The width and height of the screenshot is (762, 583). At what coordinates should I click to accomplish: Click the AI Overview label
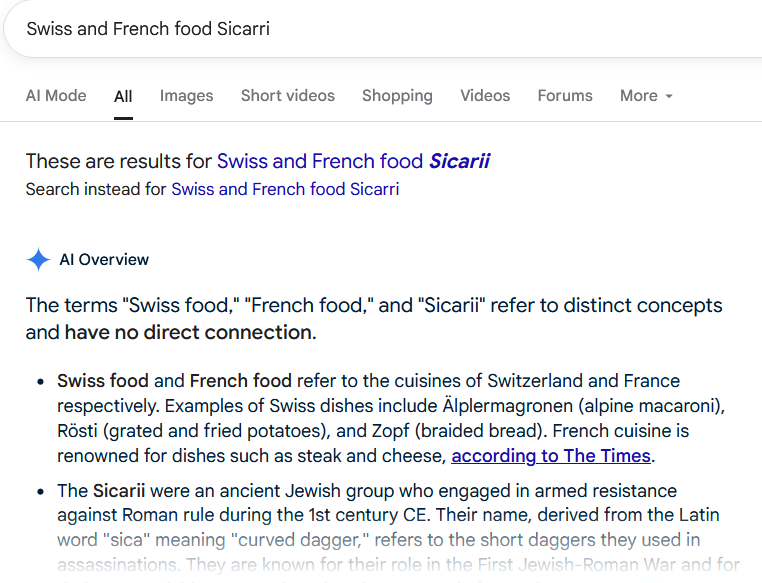(x=104, y=260)
